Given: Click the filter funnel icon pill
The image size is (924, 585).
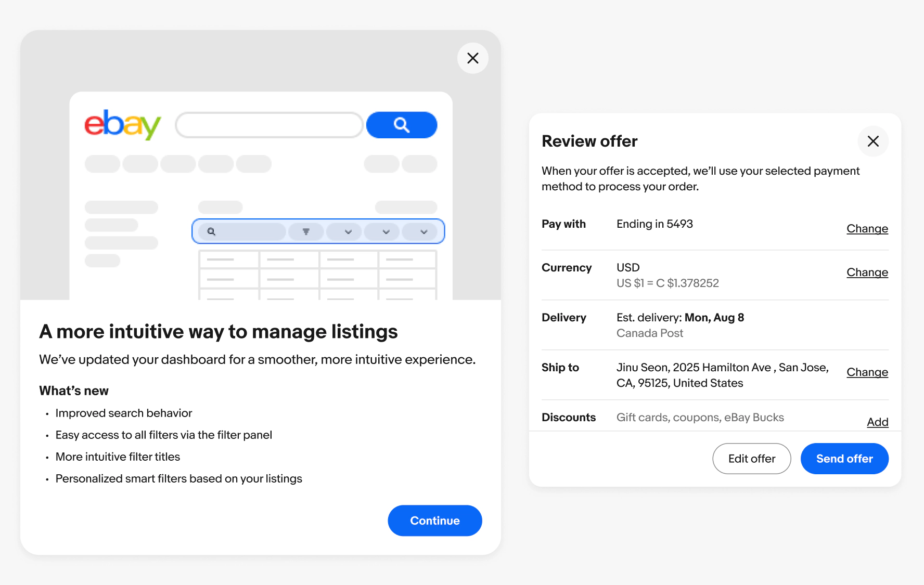Looking at the screenshot, I should [x=306, y=231].
